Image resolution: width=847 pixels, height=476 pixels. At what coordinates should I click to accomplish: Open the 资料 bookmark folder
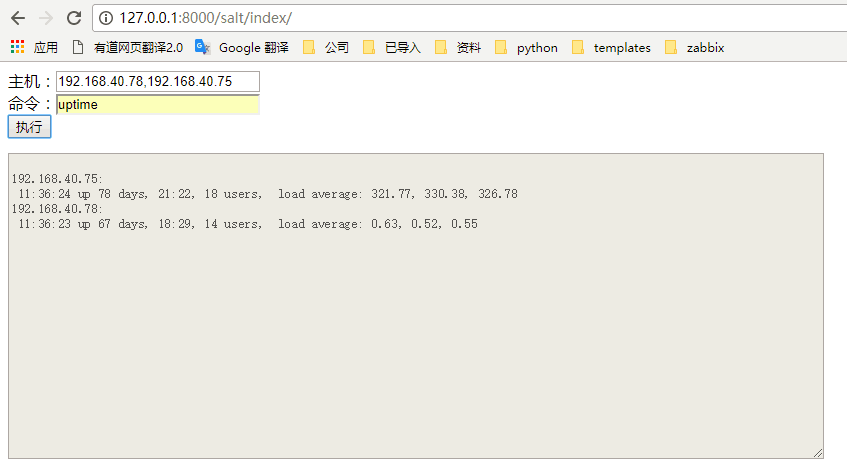(x=458, y=48)
